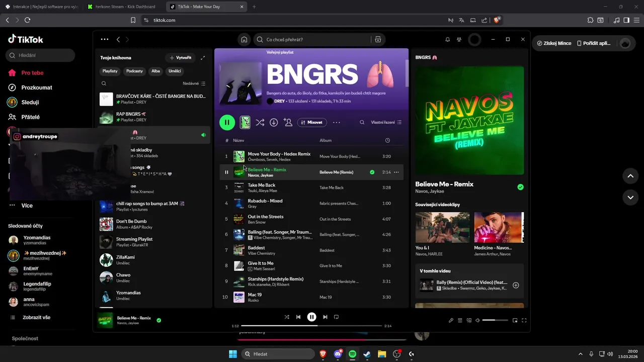The width and height of the screenshot is (644, 362).
Task: Skip to previous track
Action: (298, 317)
